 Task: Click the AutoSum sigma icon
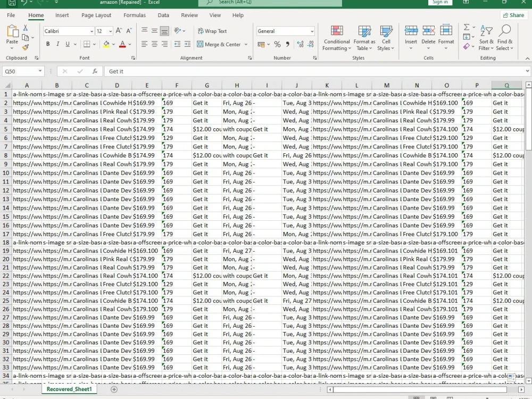coord(467,27)
